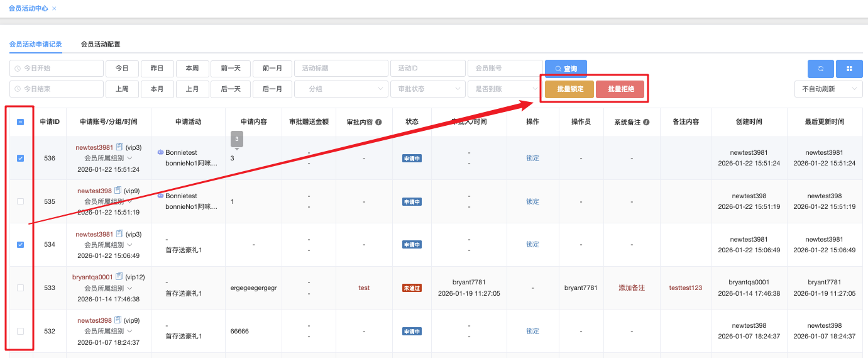Open the 审批状态 dropdown filter

(x=427, y=89)
